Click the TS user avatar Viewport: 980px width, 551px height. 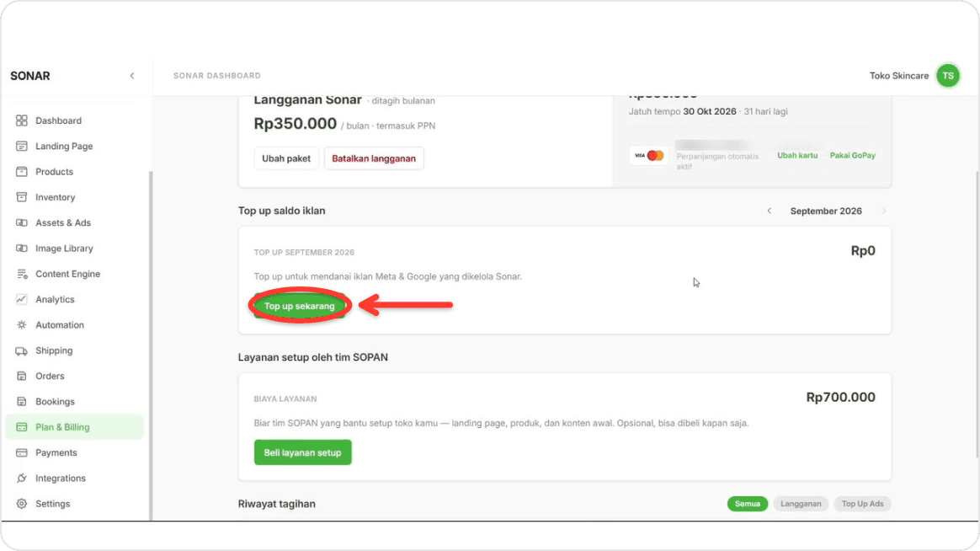(x=947, y=76)
